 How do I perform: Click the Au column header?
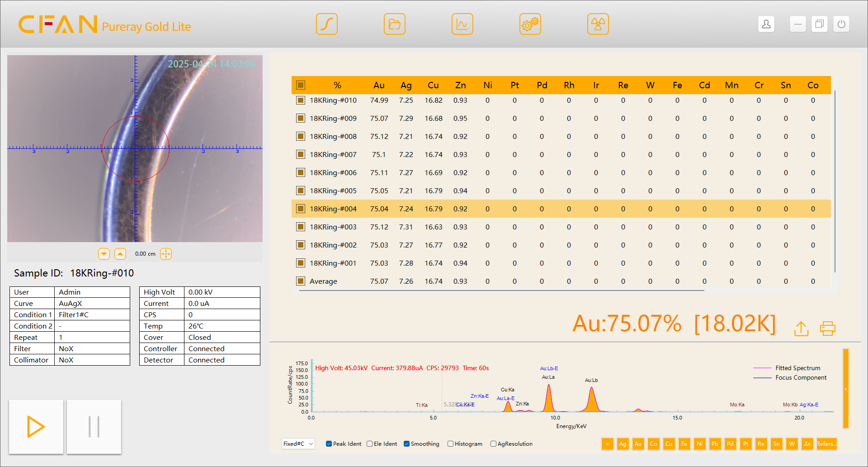[379, 85]
